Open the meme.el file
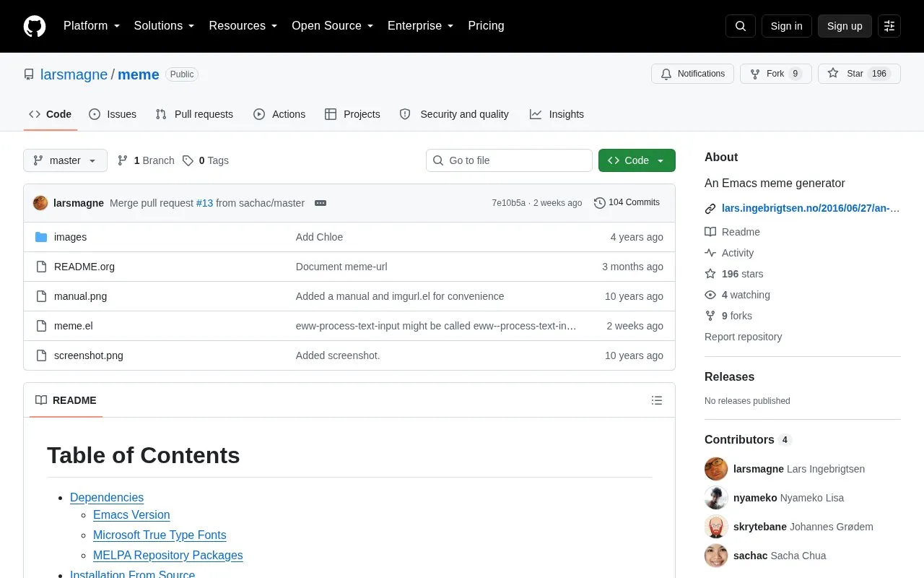The image size is (924, 578). pyautogui.click(x=74, y=326)
